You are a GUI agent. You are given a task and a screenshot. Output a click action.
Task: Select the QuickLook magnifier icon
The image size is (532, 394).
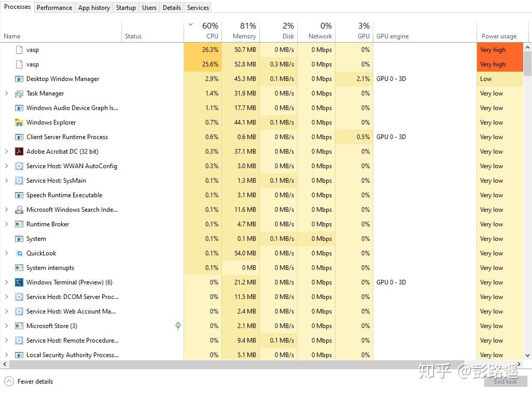coord(19,253)
